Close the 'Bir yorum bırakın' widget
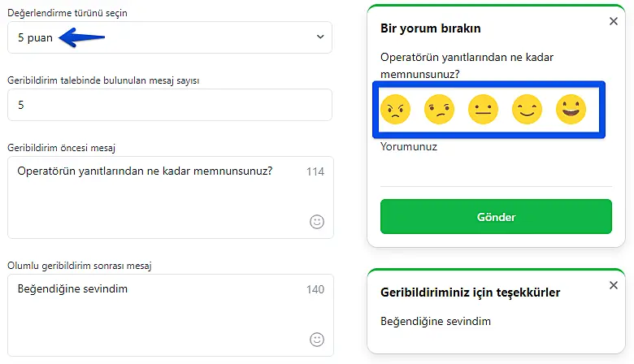The height and width of the screenshot is (364, 634). coord(614,22)
